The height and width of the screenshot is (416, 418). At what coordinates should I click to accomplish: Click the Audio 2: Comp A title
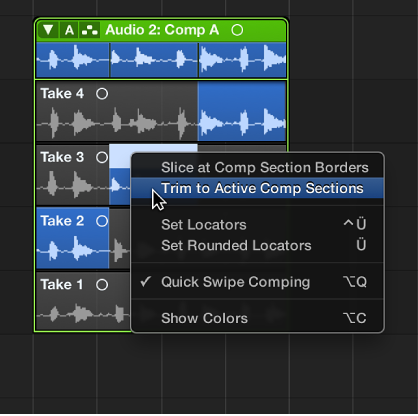tap(162, 30)
